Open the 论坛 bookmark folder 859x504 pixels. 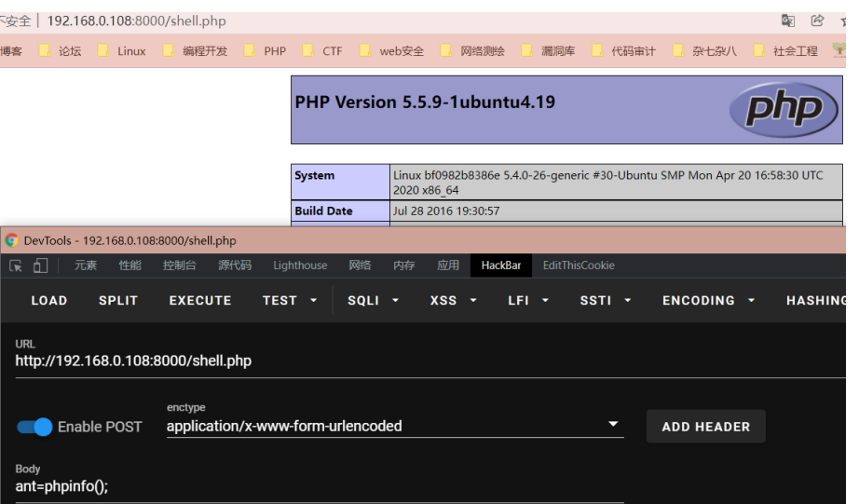[x=61, y=51]
